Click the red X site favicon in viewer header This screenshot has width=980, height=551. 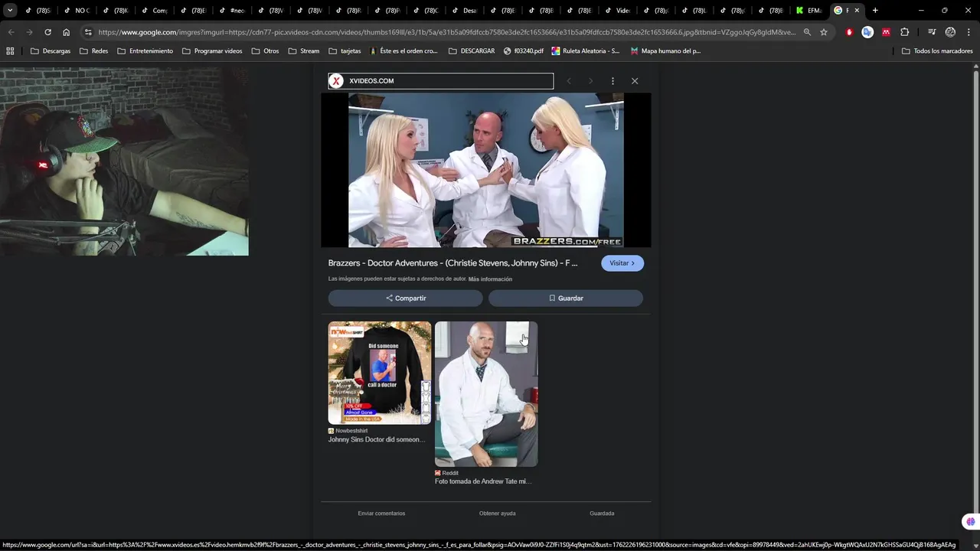coord(336,81)
